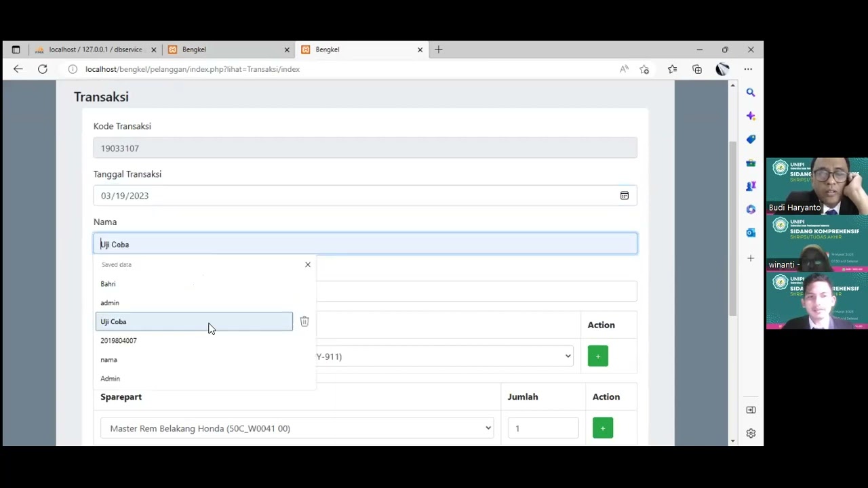Choose saved suggestion 2019804007
Image resolution: width=868 pixels, height=488 pixels.
(194, 340)
